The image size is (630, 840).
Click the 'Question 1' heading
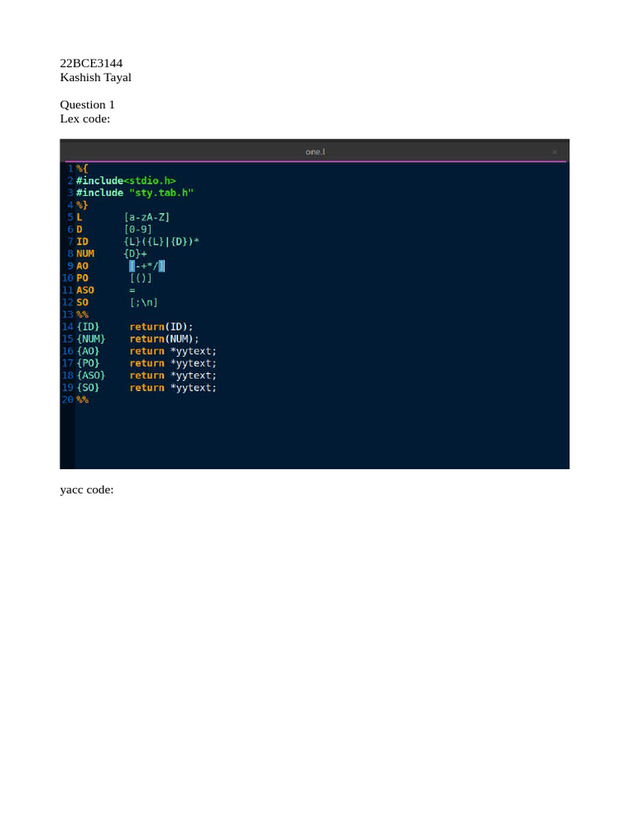click(87, 104)
